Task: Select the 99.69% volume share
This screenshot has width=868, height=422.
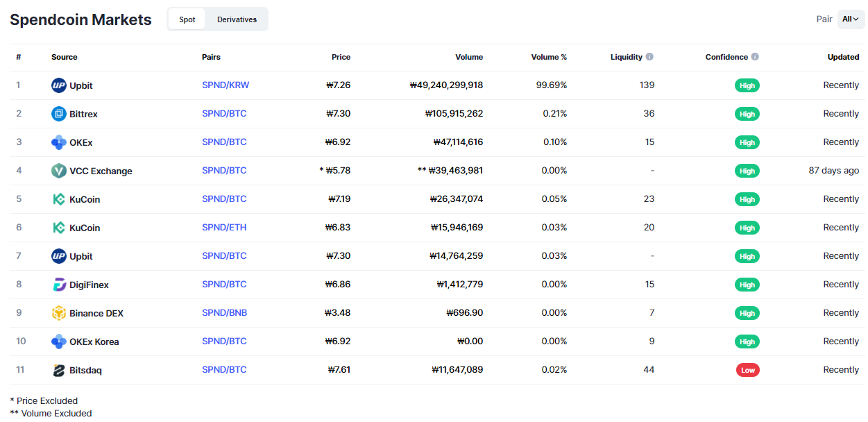Action: [x=552, y=85]
